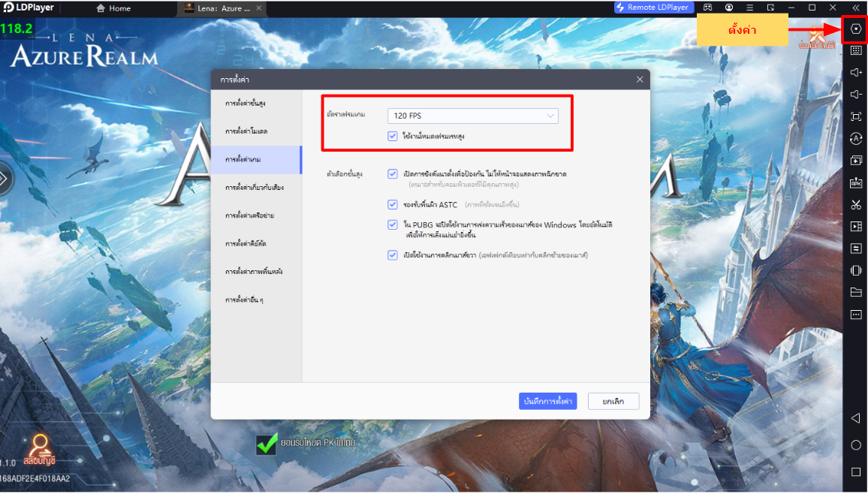Android recent apps square button in sidebar

[x=856, y=472]
